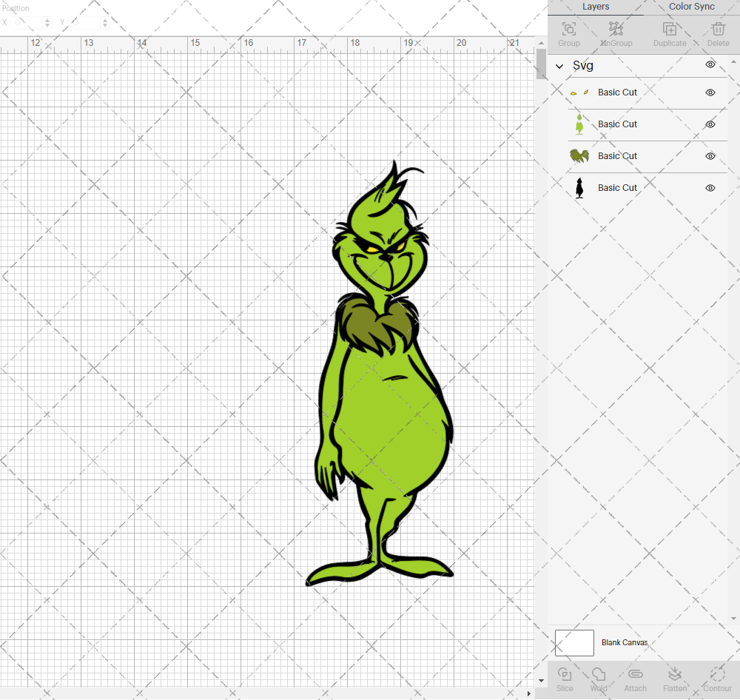Select the black silhouette layer thumbnail
The height and width of the screenshot is (700, 740).
(579, 188)
